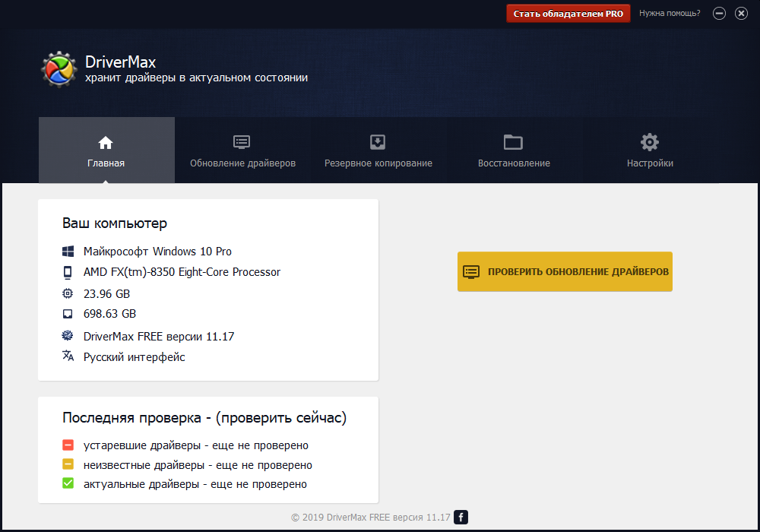This screenshot has height=532, width=760.
Task: Click the Стать обладателем PRO button
Action: pyautogui.click(x=568, y=14)
